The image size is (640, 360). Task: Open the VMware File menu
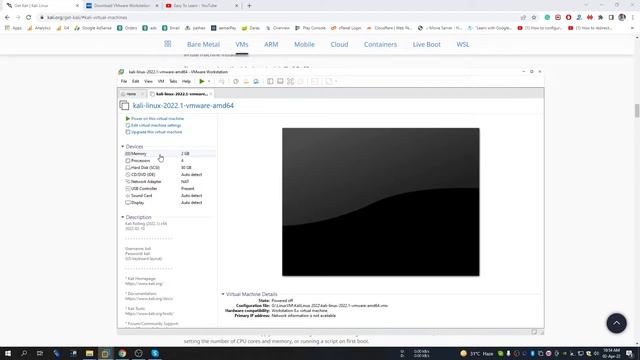coord(124,81)
